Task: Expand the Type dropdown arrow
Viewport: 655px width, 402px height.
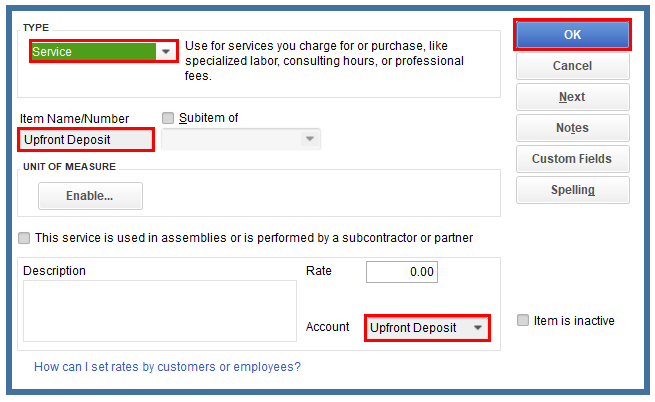Action: (165, 51)
